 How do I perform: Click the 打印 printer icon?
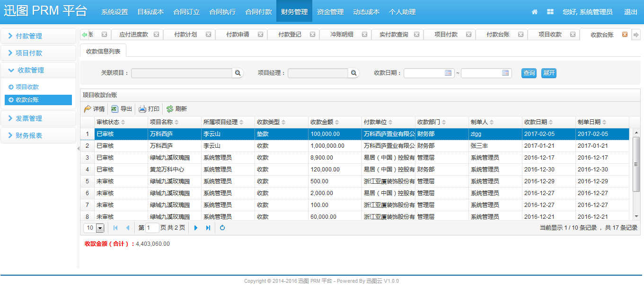click(142, 109)
